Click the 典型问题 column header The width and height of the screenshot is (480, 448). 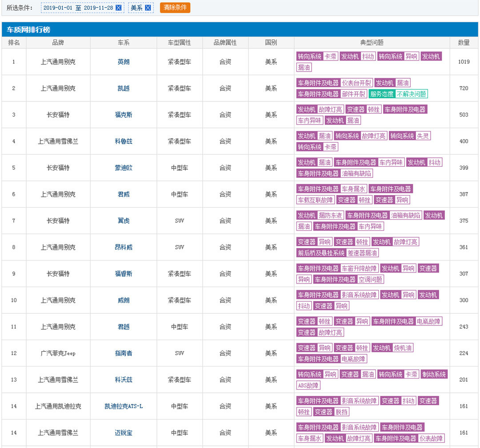pyautogui.click(x=372, y=43)
